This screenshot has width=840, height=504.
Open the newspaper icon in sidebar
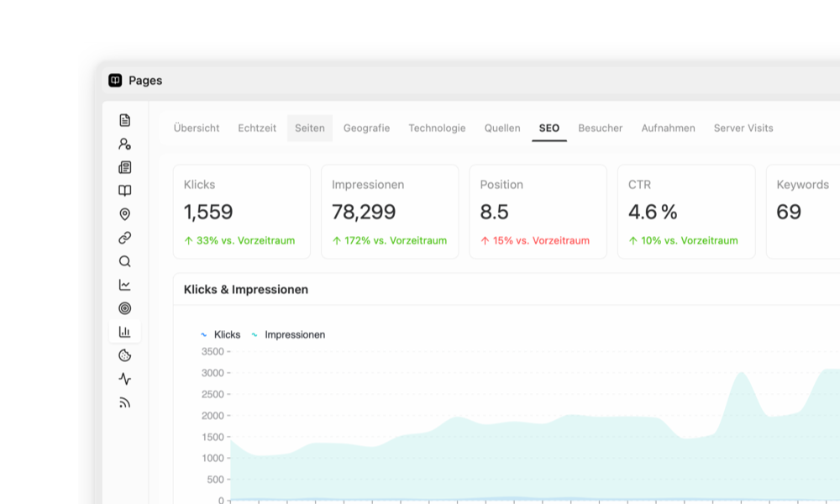point(125,167)
